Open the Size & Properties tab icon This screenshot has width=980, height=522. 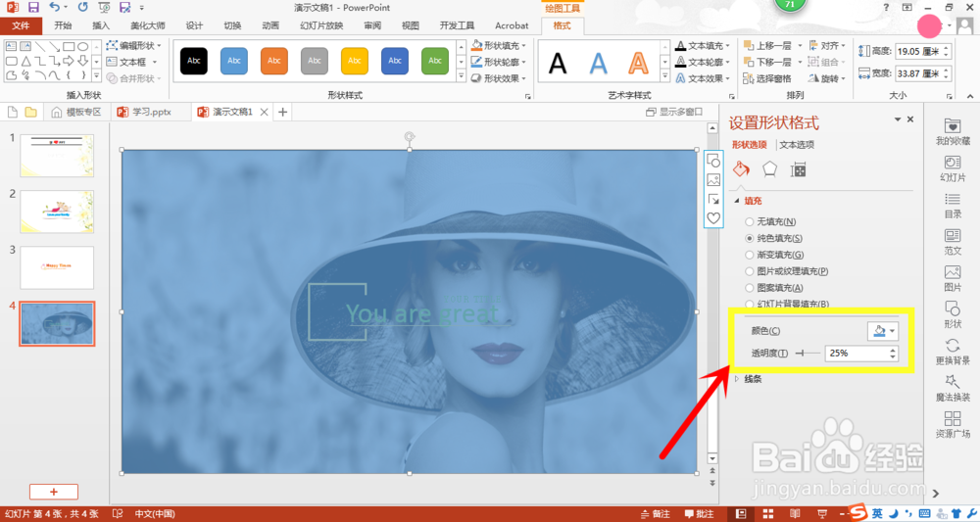[x=798, y=169]
